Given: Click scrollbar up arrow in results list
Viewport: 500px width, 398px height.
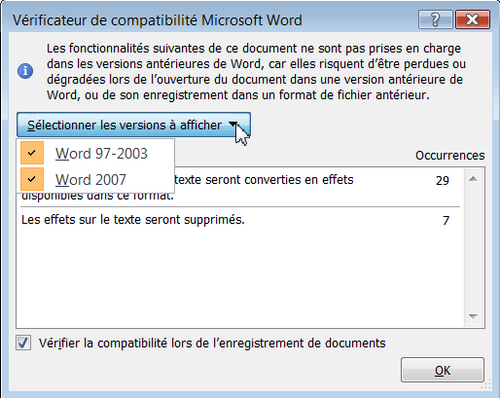Looking at the screenshot, I should [x=473, y=179].
